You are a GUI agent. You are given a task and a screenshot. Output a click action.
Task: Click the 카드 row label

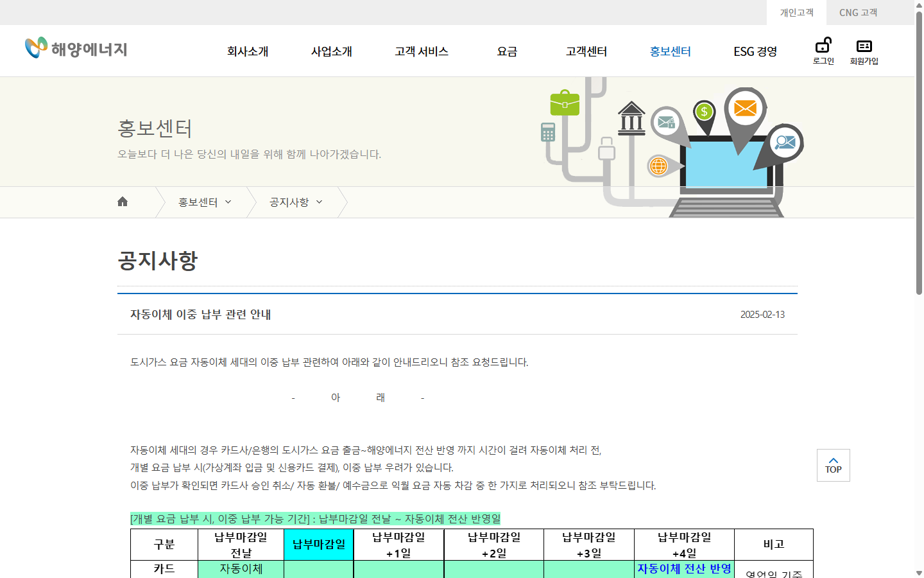coord(164,569)
